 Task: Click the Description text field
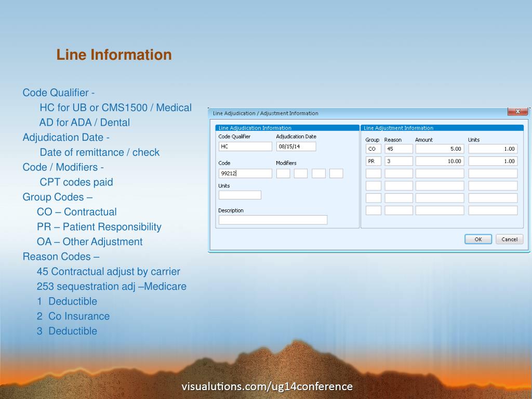coord(273,220)
